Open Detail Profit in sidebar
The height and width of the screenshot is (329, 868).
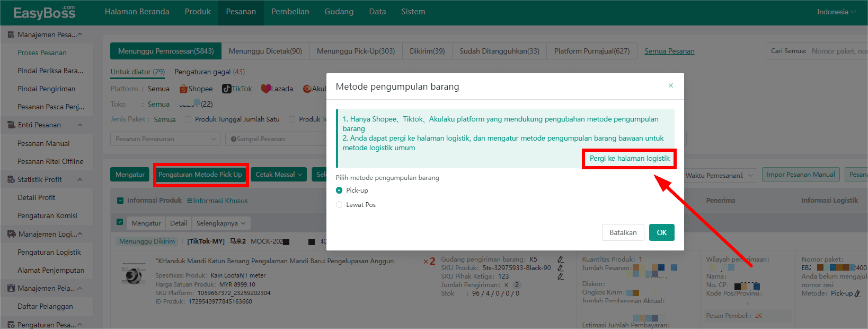click(x=36, y=197)
